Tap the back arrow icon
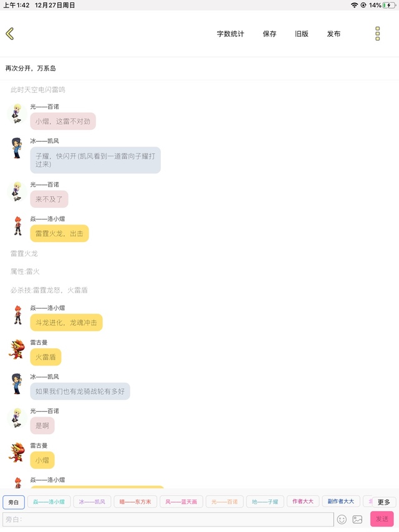This screenshot has height=532, width=399. point(10,34)
